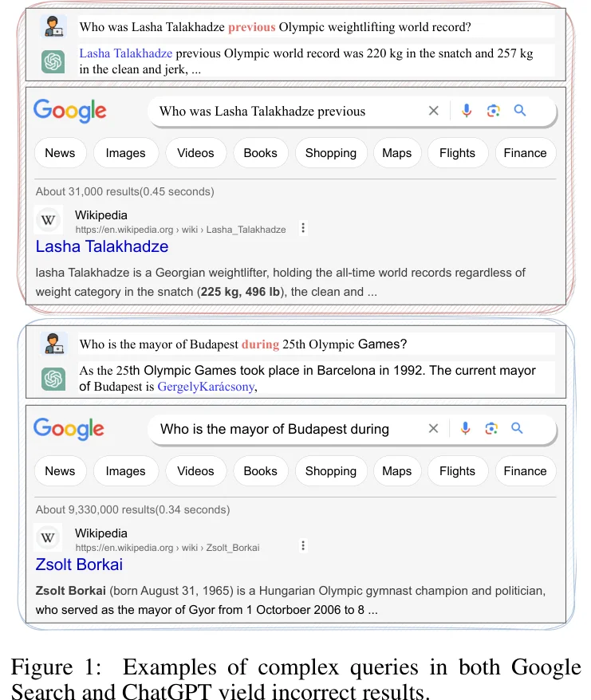Click the microphone icon in the Budapest search bar
Image resolution: width=591 pixels, height=700 pixels.
pyautogui.click(x=465, y=428)
